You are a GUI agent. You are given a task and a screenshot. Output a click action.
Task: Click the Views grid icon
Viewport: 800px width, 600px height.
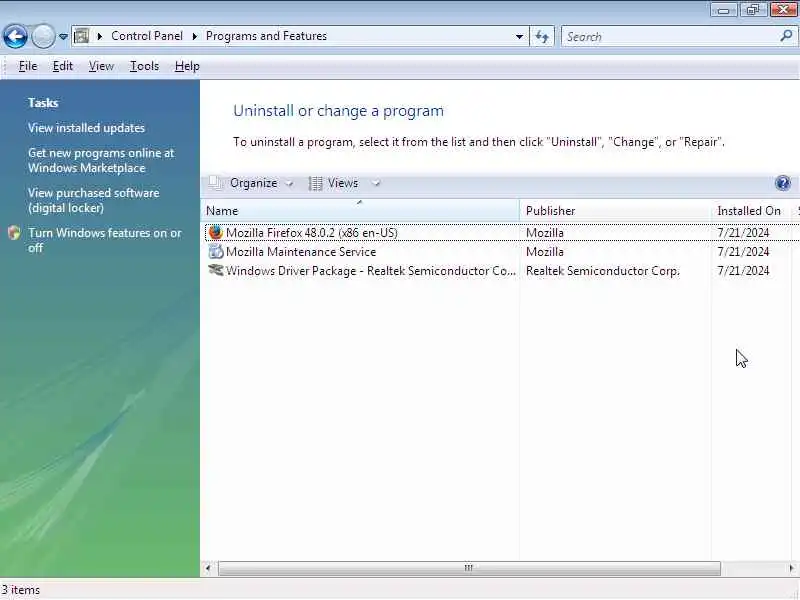point(315,183)
